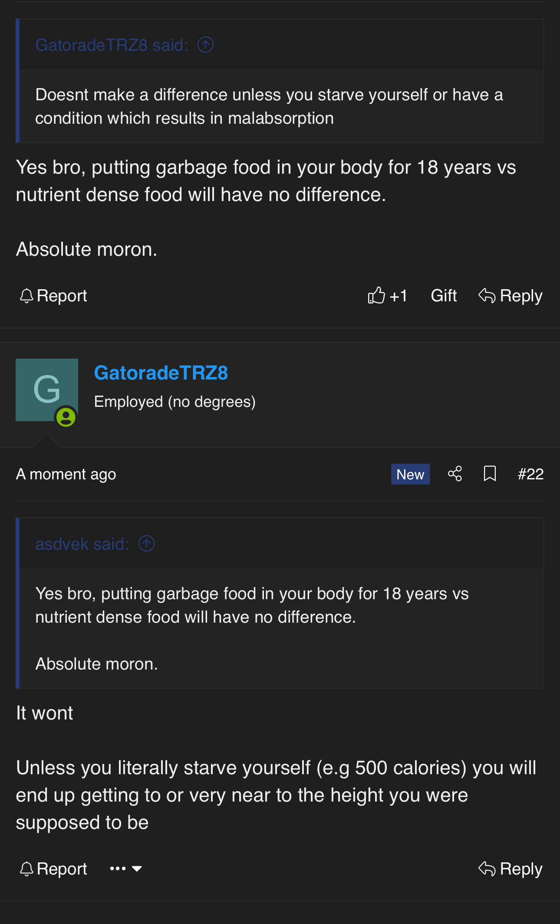
Task: Click the three dots menu under post #22
Action: point(118,869)
